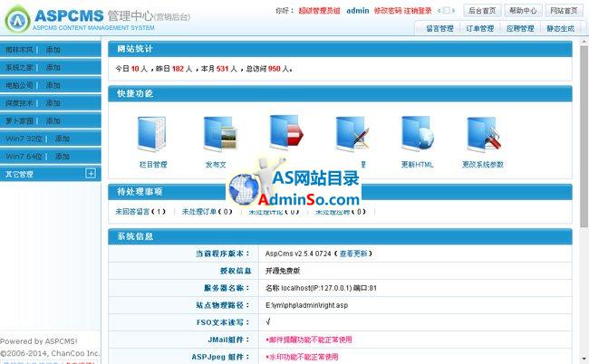Switch to the 订单管理 tab

479,28
